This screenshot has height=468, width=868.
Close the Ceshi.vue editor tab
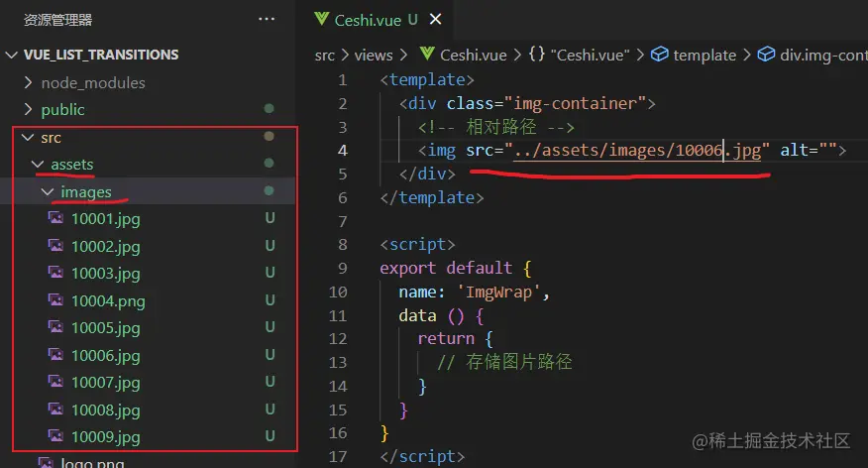436,20
